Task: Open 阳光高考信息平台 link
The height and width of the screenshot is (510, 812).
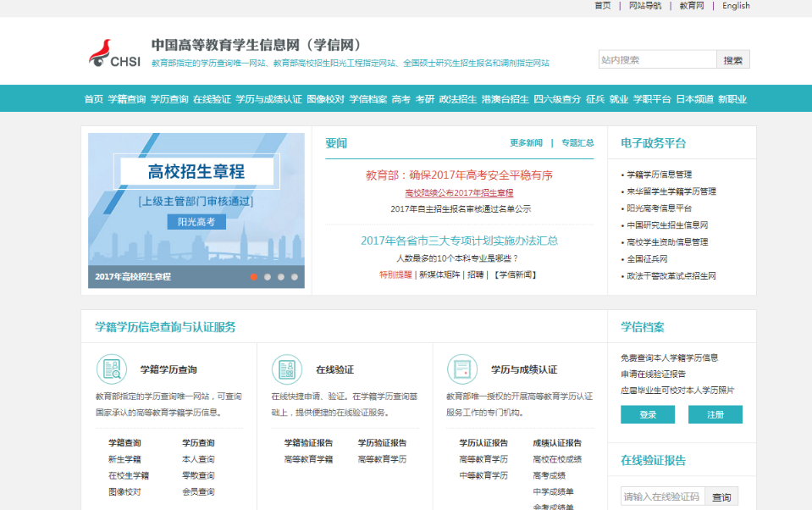Action: coord(659,208)
